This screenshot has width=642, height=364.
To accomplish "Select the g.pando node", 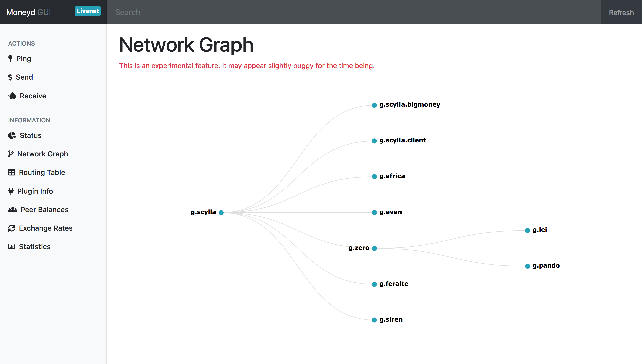I will click(x=528, y=266).
